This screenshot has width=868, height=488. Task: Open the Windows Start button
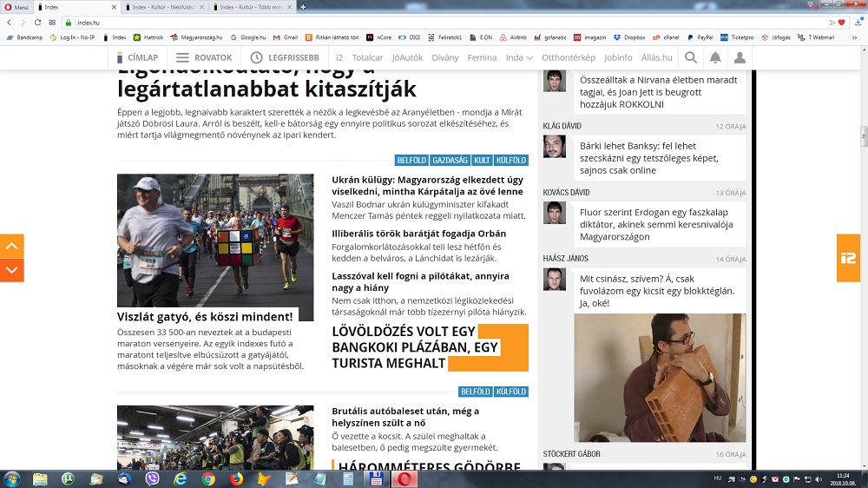click(11, 478)
